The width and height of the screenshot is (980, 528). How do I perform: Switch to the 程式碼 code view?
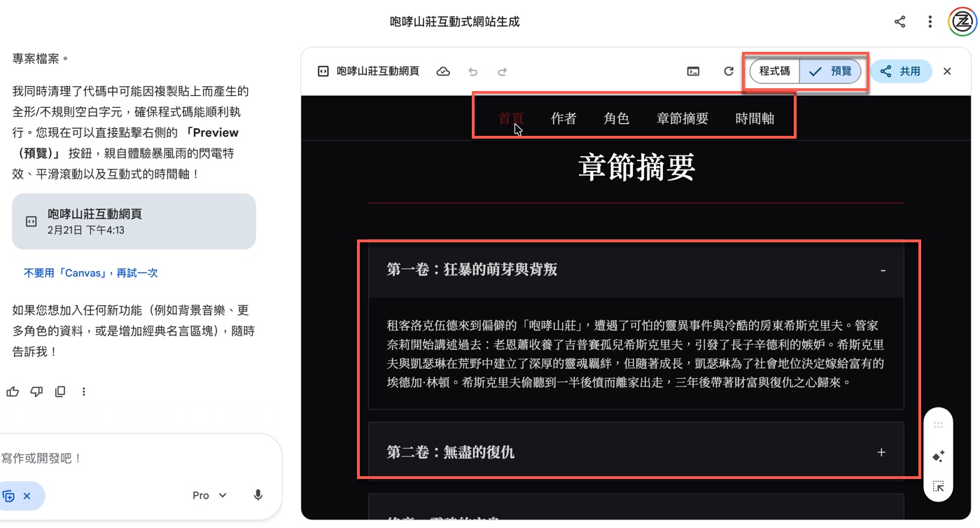(774, 71)
